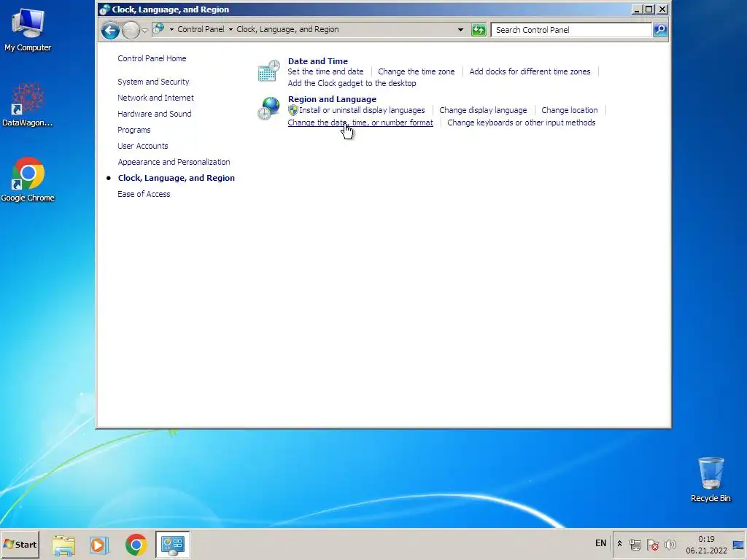Open the Action Center flag icon

(x=653, y=544)
